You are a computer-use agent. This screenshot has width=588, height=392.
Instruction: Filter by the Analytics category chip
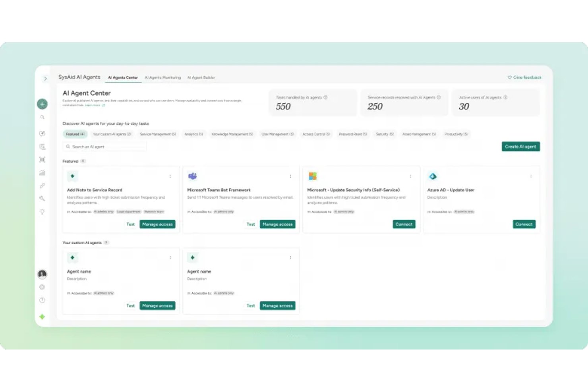tap(194, 134)
